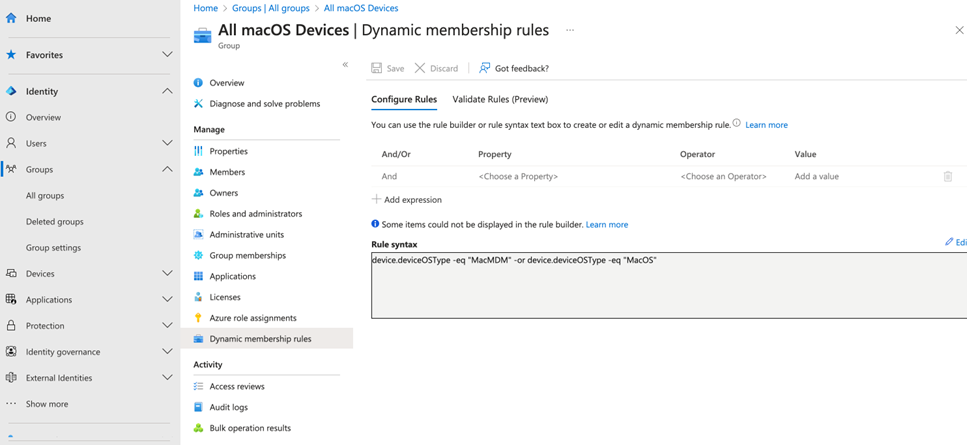Expand the External Identities chevron
The image size is (967, 445).
[x=167, y=378]
